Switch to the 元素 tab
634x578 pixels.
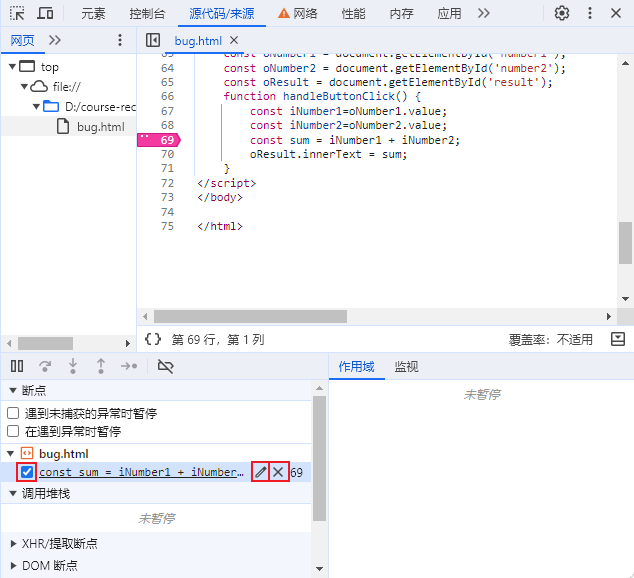(x=93, y=14)
